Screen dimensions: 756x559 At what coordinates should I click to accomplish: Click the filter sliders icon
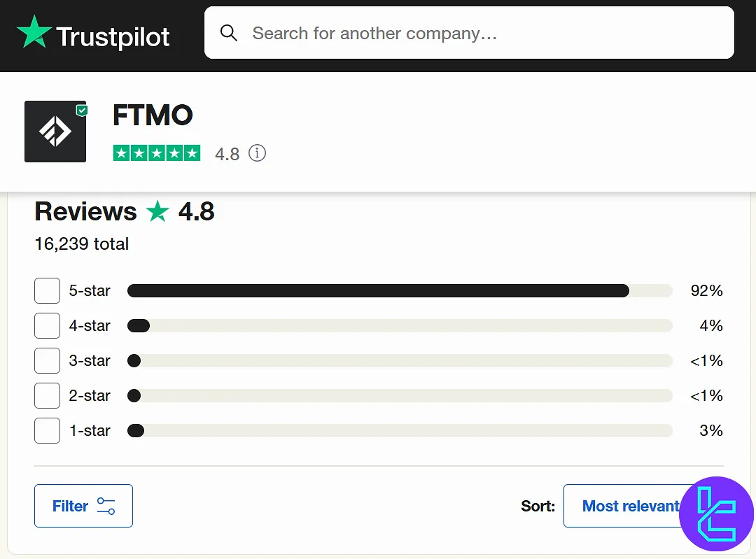pos(106,506)
